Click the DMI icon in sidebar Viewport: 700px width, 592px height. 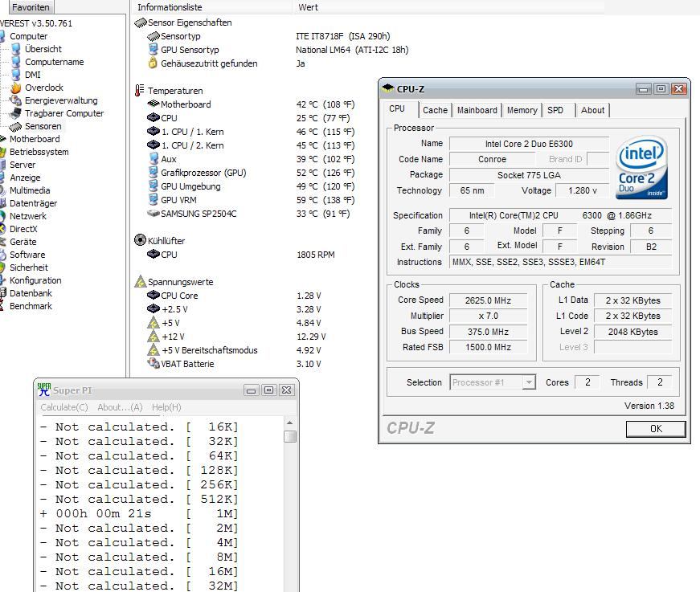point(16,75)
